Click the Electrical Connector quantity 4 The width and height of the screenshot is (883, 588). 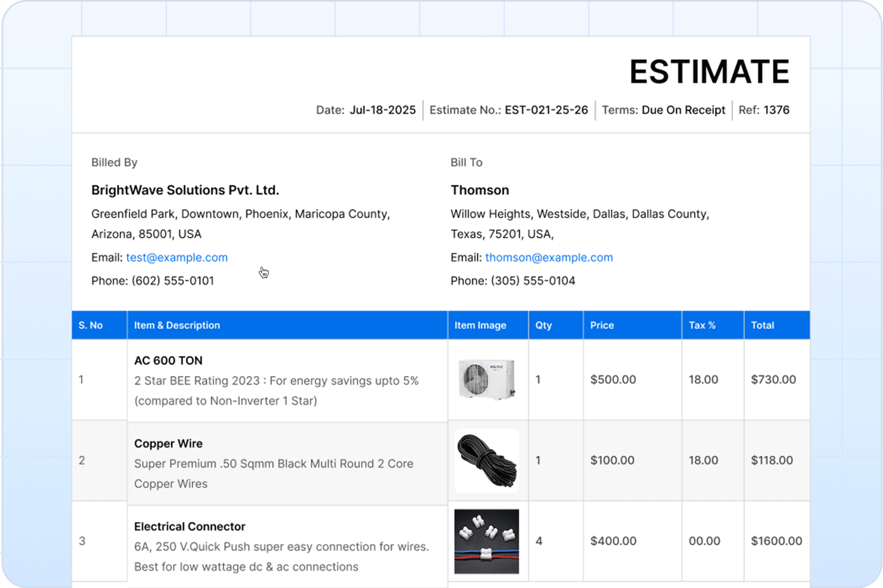(539, 541)
